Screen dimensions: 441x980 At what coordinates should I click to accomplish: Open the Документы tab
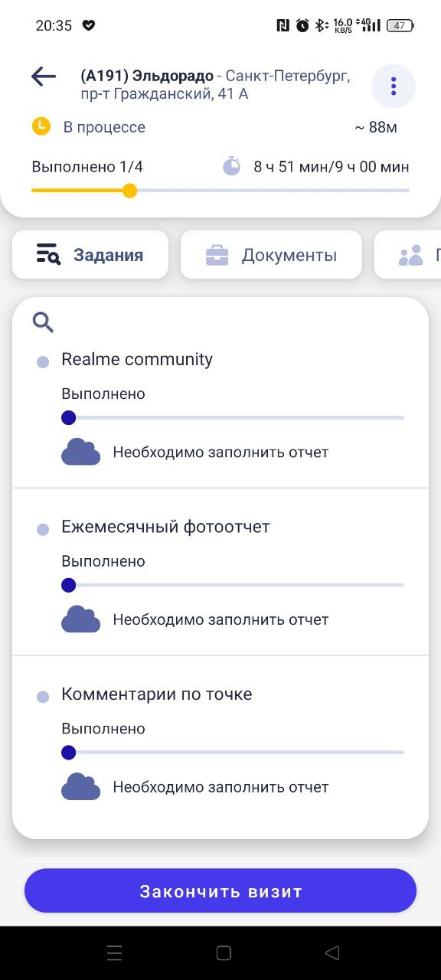pyautogui.click(x=271, y=254)
